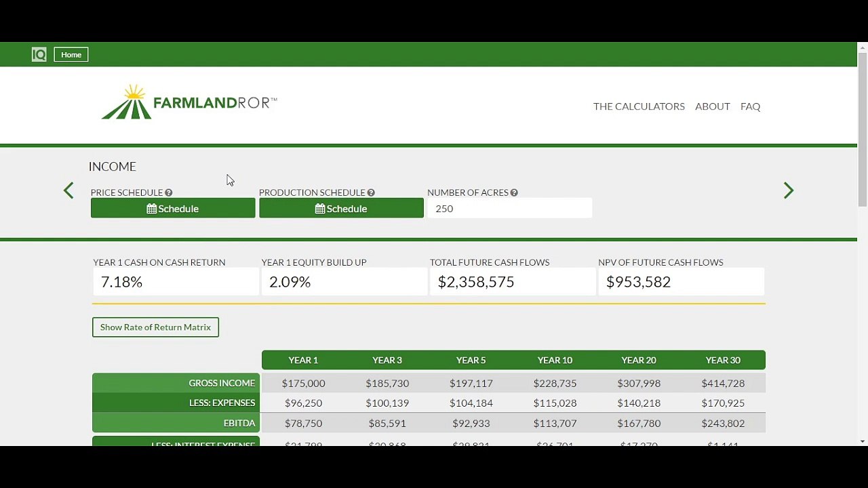Select Year 5 expenses $104,184
868x488 pixels.
tap(471, 403)
